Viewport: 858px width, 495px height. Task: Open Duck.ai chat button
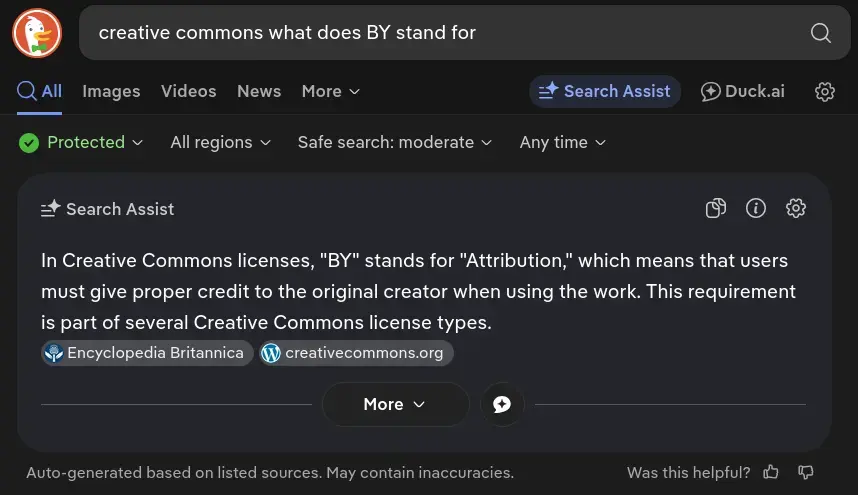click(743, 91)
